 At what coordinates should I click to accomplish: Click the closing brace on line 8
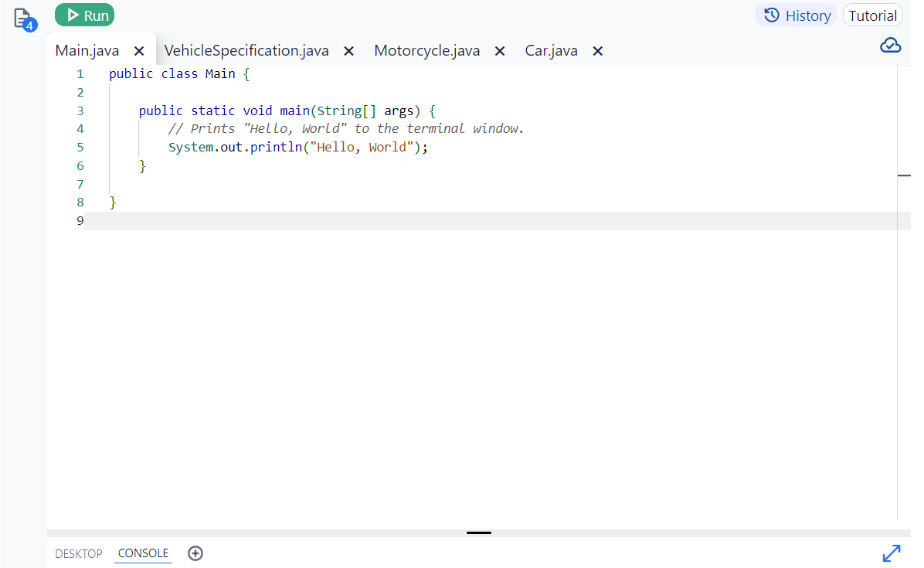click(x=113, y=202)
